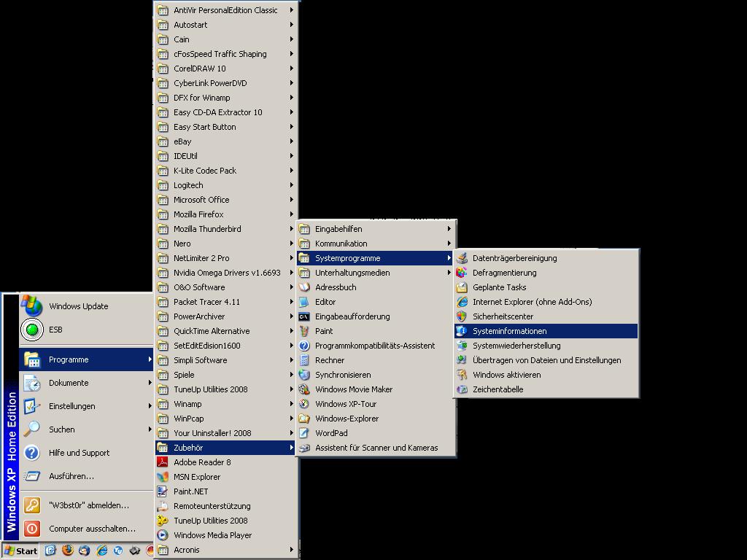Open Thunderbird from the quick launch bar
The width and height of the screenshot is (747, 560).
(85, 551)
